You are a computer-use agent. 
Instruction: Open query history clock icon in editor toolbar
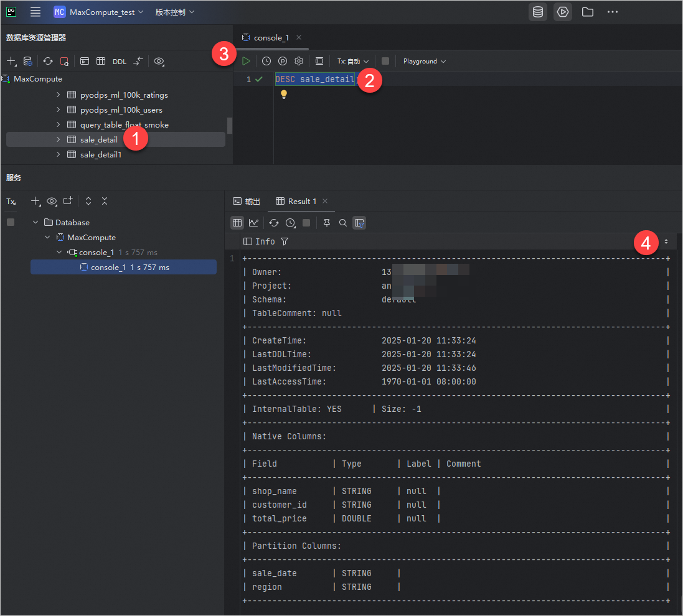click(x=266, y=61)
